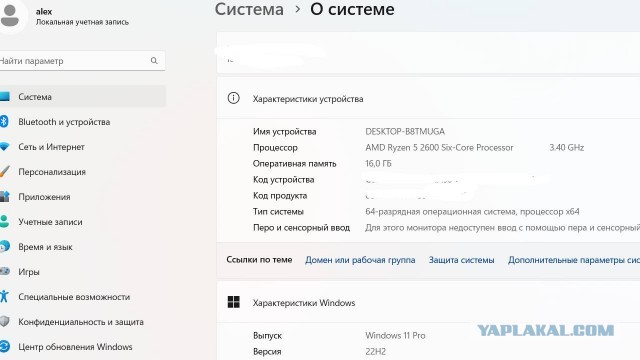This screenshot has height=360, width=640.
Task: Open the Система settings section
Action: point(83,97)
